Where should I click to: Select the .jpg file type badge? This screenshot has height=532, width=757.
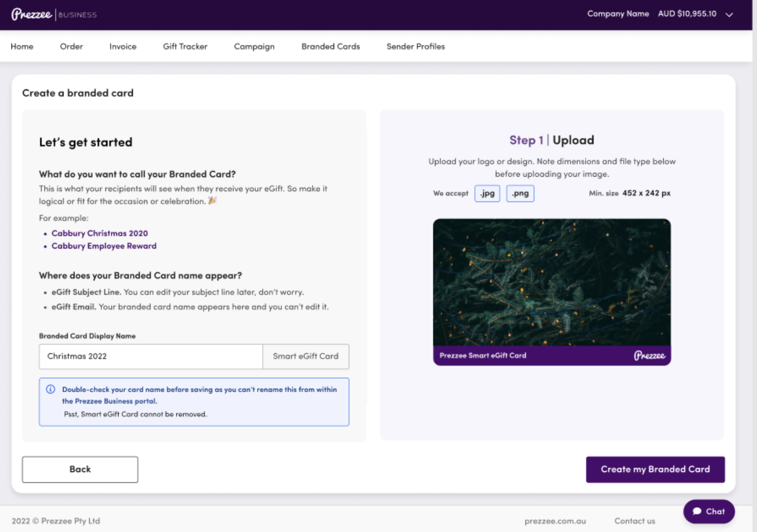pyautogui.click(x=487, y=193)
